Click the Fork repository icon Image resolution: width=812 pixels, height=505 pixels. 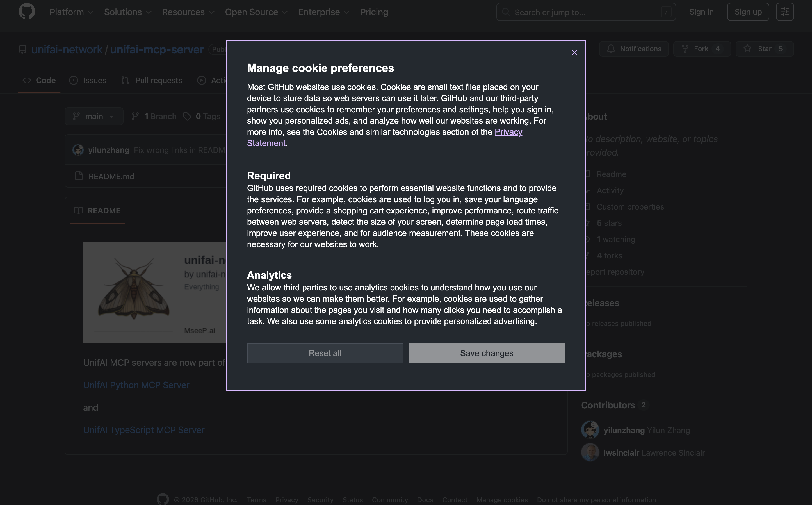coord(685,49)
